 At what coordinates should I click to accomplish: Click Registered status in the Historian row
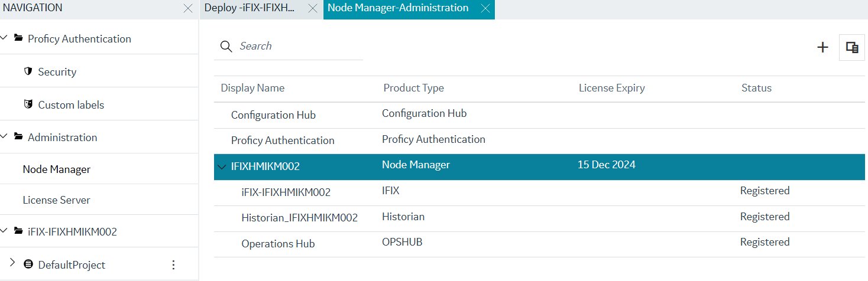(x=765, y=217)
